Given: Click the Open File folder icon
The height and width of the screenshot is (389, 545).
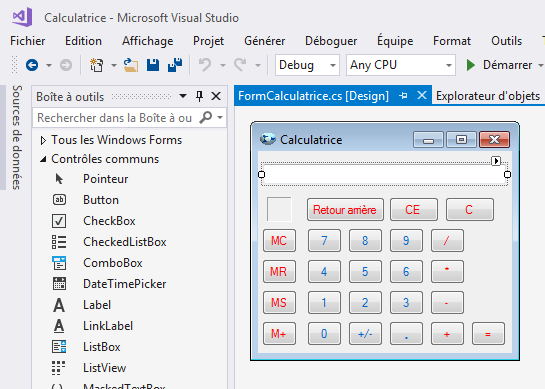Looking at the screenshot, I should pos(131,65).
